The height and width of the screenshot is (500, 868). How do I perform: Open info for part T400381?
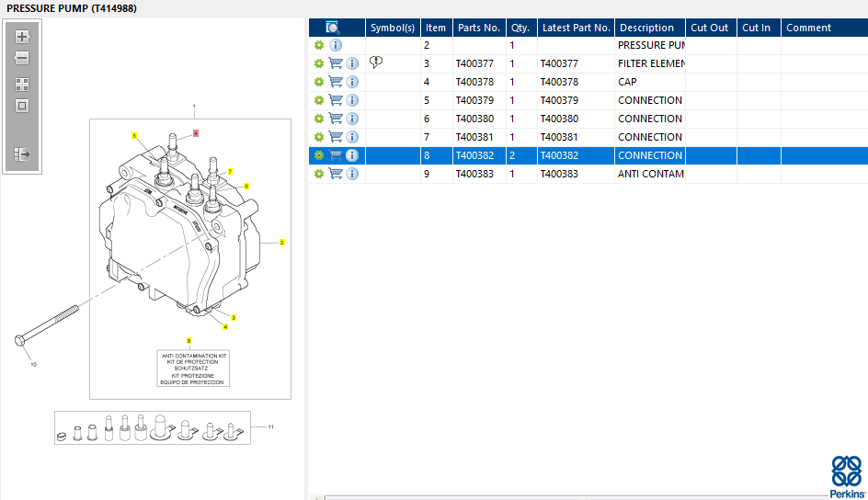click(352, 137)
